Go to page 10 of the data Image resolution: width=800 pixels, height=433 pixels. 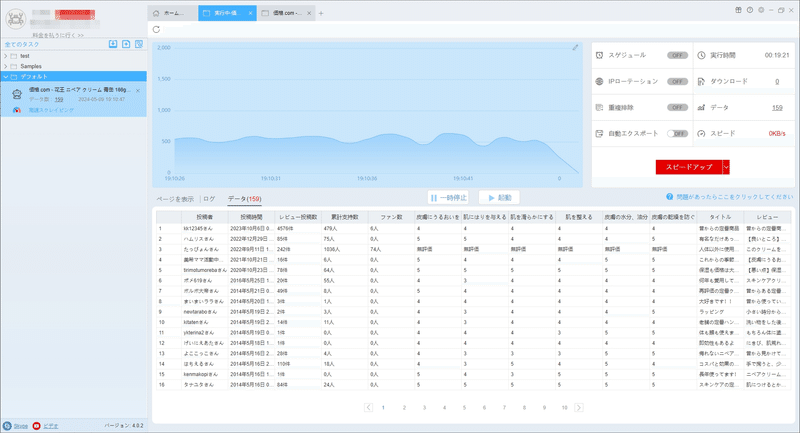point(564,407)
